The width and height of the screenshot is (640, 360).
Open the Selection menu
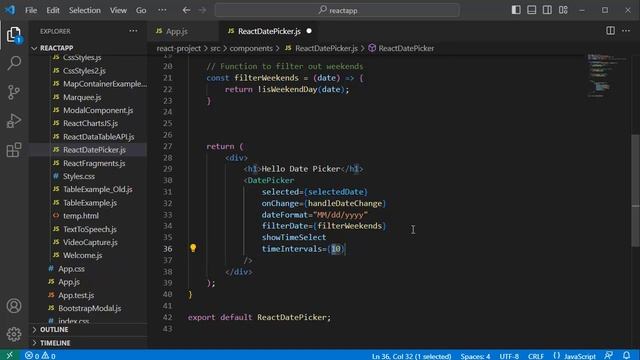(x=84, y=10)
